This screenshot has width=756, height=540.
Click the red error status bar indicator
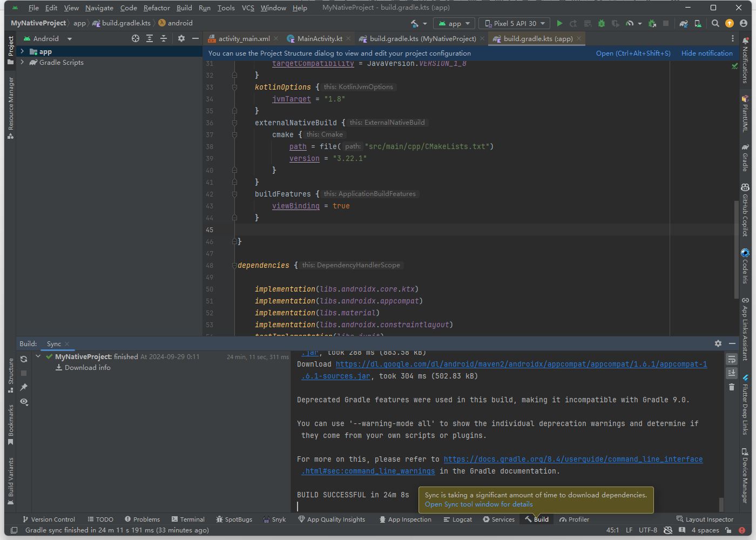[743, 530]
